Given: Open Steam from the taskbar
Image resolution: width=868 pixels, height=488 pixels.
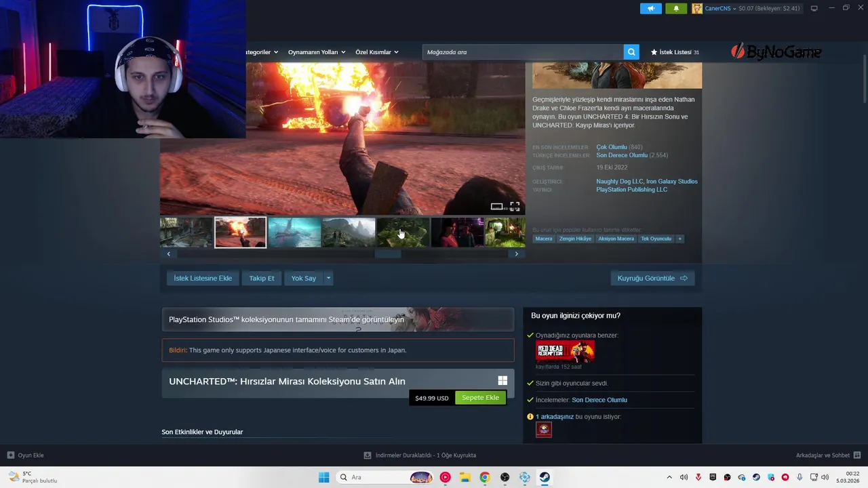Looking at the screenshot, I should click(x=545, y=477).
